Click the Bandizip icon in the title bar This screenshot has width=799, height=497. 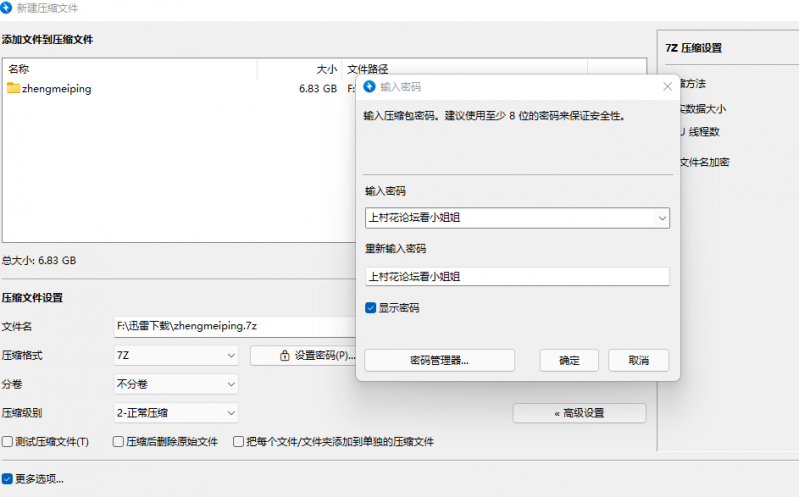9,8
